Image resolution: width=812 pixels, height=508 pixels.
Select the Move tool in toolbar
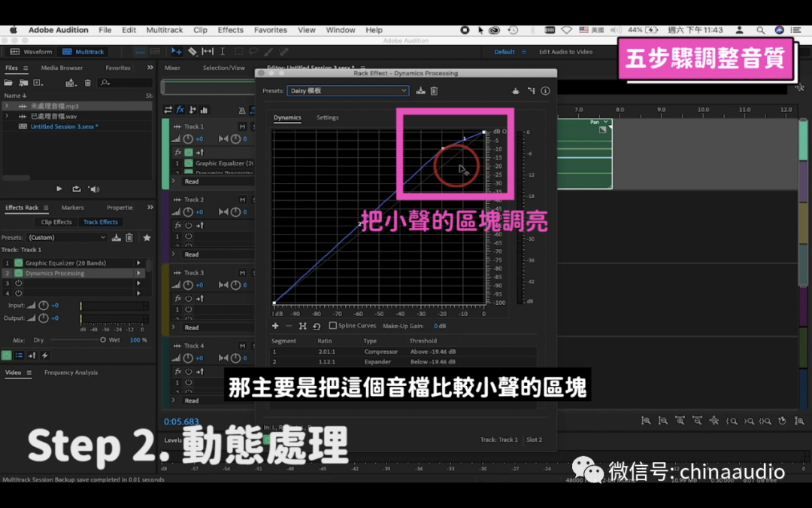coord(176,51)
